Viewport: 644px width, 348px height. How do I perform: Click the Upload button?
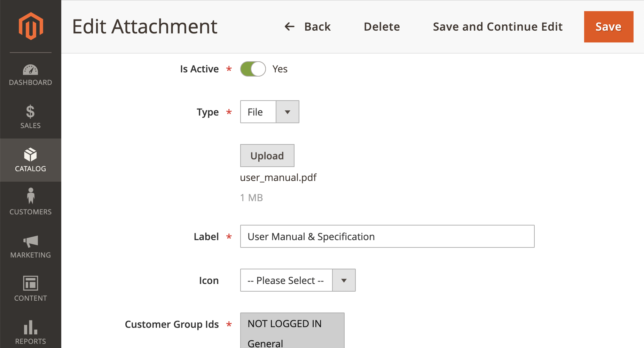tap(267, 156)
